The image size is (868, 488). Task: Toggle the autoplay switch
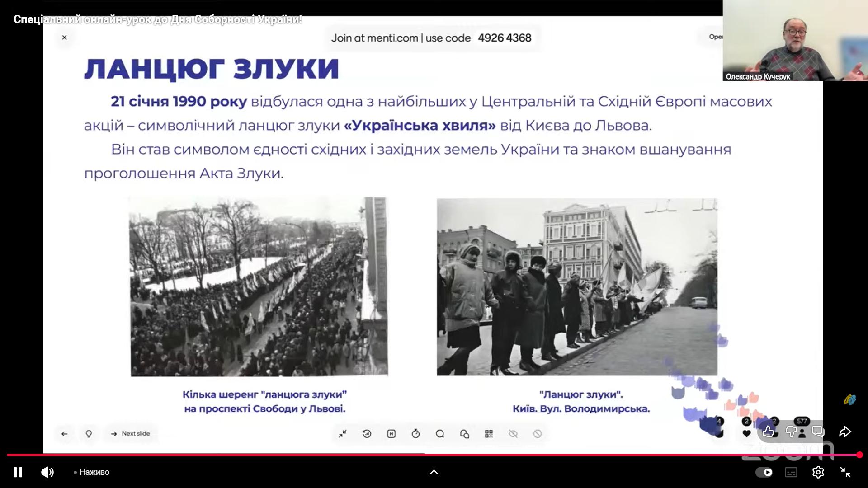(764, 472)
